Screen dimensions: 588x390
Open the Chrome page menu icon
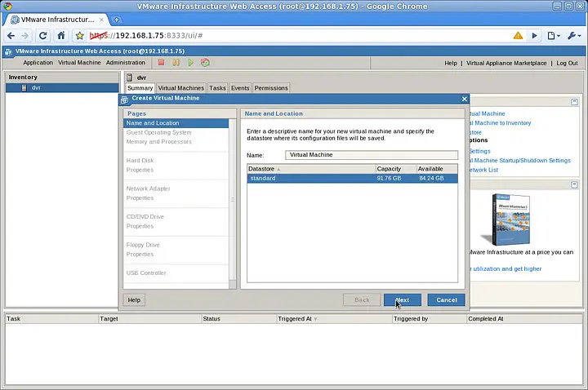click(554, 36)
